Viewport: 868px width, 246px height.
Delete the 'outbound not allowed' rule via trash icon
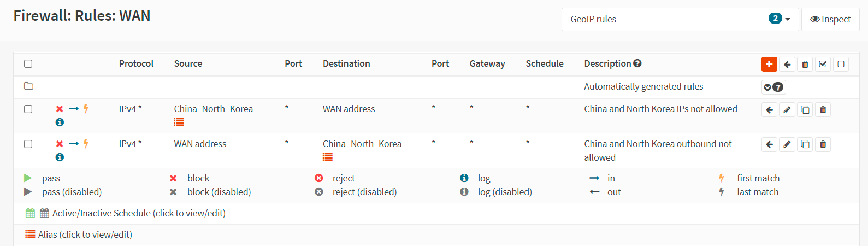[823, 145]
